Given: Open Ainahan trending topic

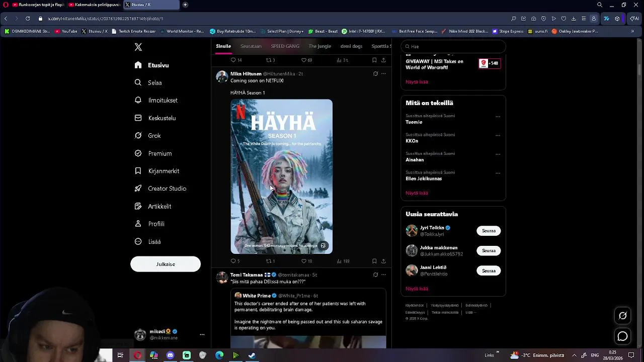Looking at the screenshot, I should click(x=415, y=160).
